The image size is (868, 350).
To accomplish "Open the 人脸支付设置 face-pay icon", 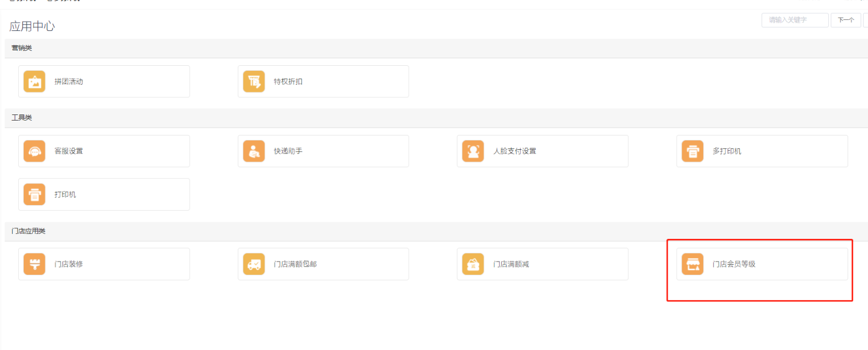I will pos(473,152).
